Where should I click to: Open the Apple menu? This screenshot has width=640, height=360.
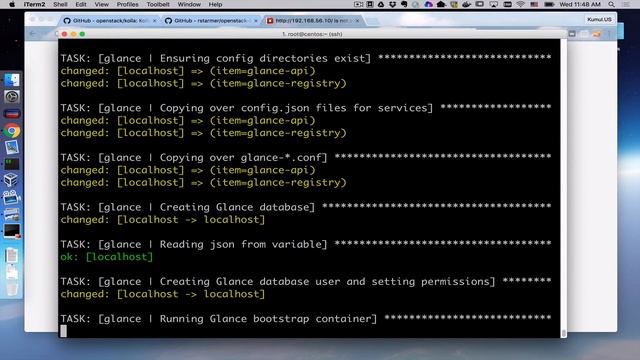coord(12,4)
